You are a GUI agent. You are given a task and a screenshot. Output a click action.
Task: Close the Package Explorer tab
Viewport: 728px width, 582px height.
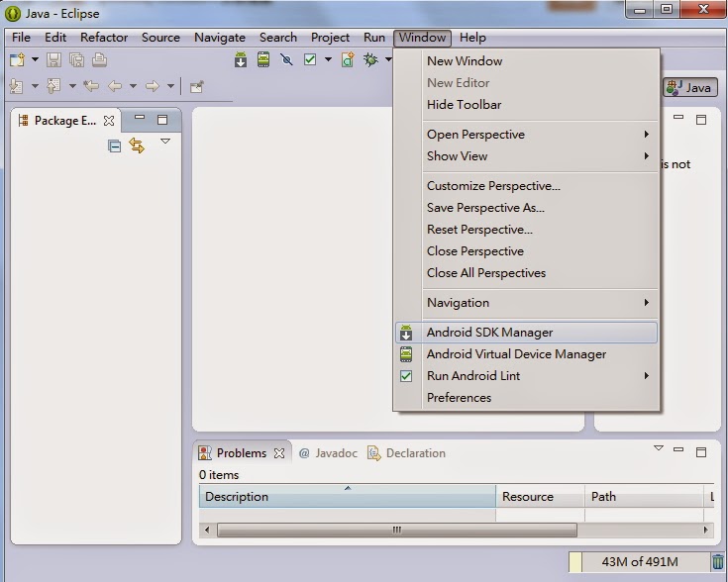point(109,121)
